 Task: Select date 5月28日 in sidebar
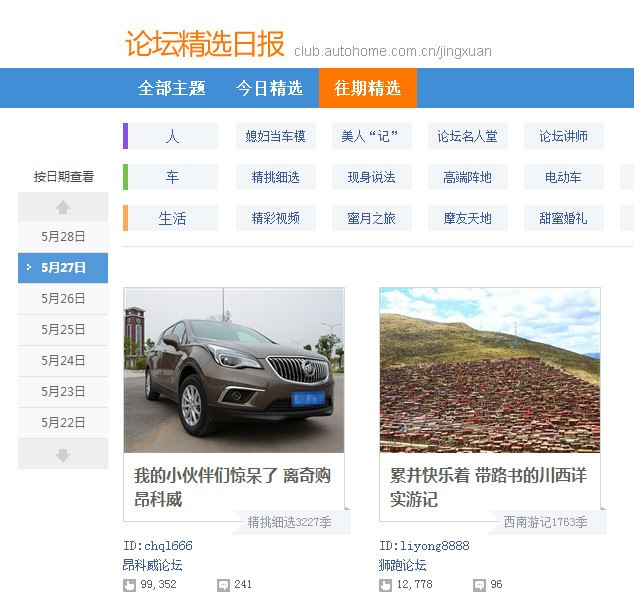point(63,237)
